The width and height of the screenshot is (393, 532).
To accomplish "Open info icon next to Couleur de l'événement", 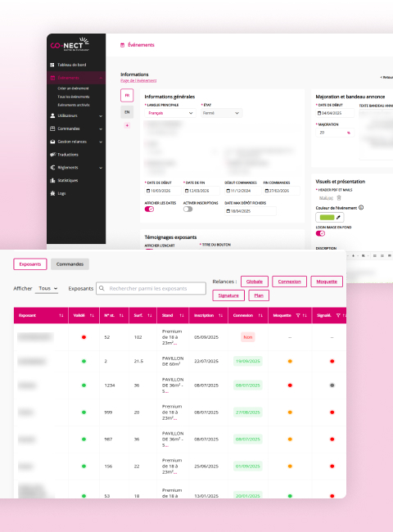I will (x=361, y=207).
